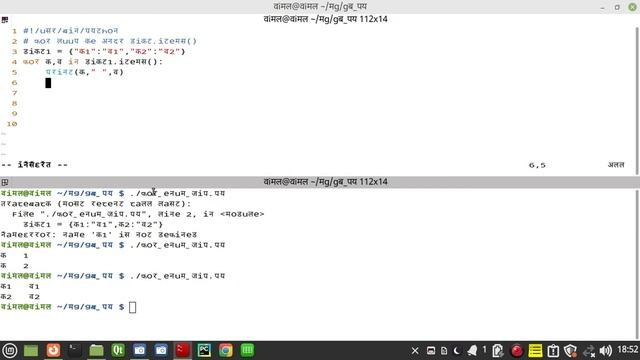Open the battery power manager tray icon
This screenshot has width=640, height=360.
[498, 351]
